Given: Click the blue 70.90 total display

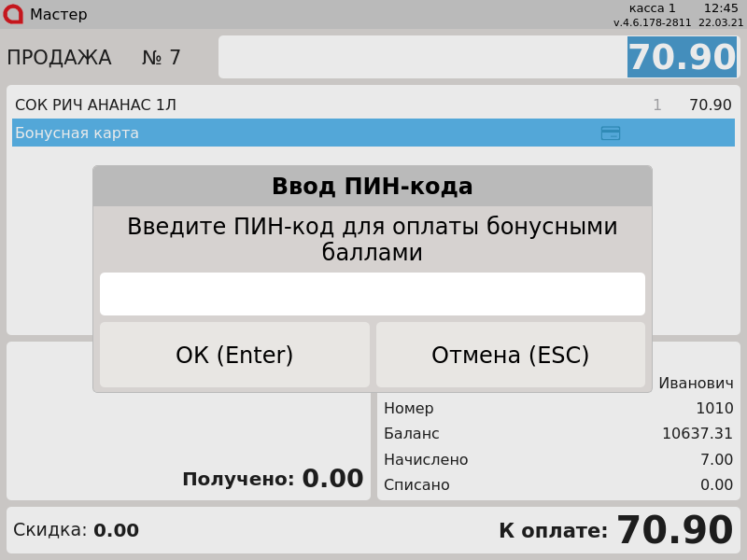Looking at the screenshot, I should click(682, 58).
